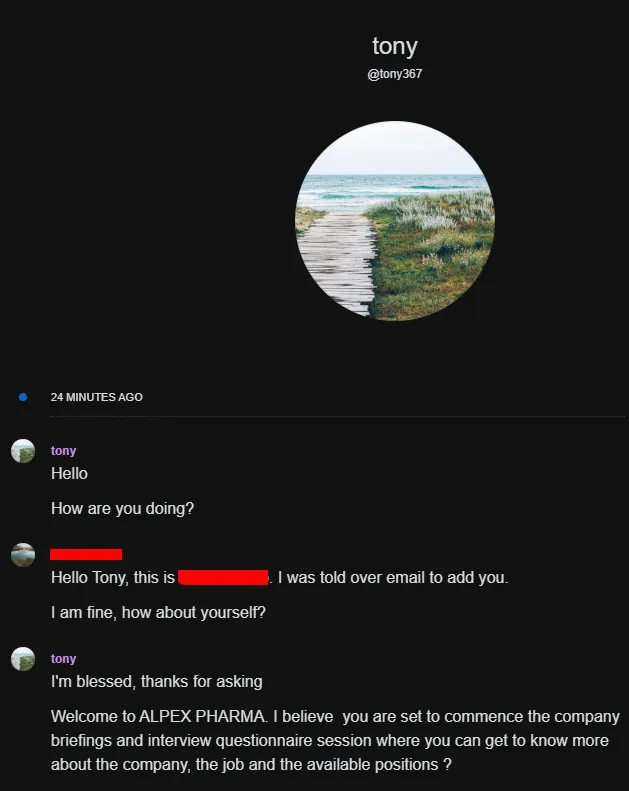Select the @tony367 username handle
Viewport: 629px width, 791px height.
coord(394,74)
